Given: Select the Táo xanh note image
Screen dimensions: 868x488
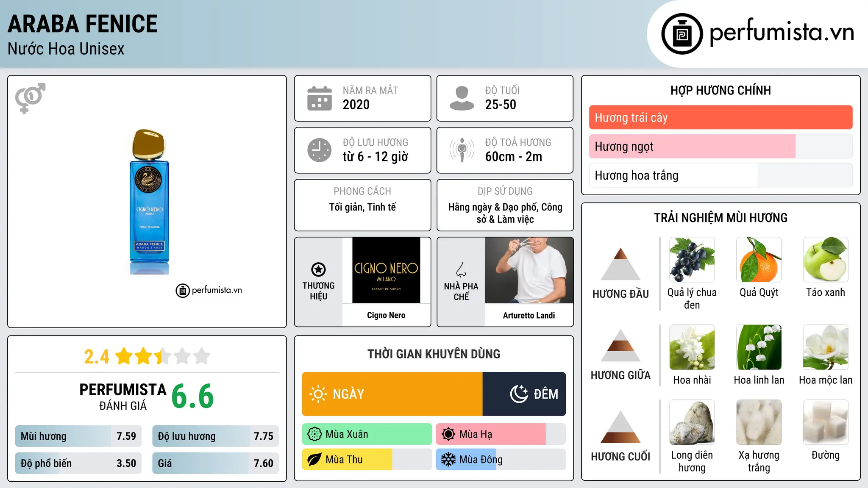Looking at the screenshot, I should tap(826, 260).
